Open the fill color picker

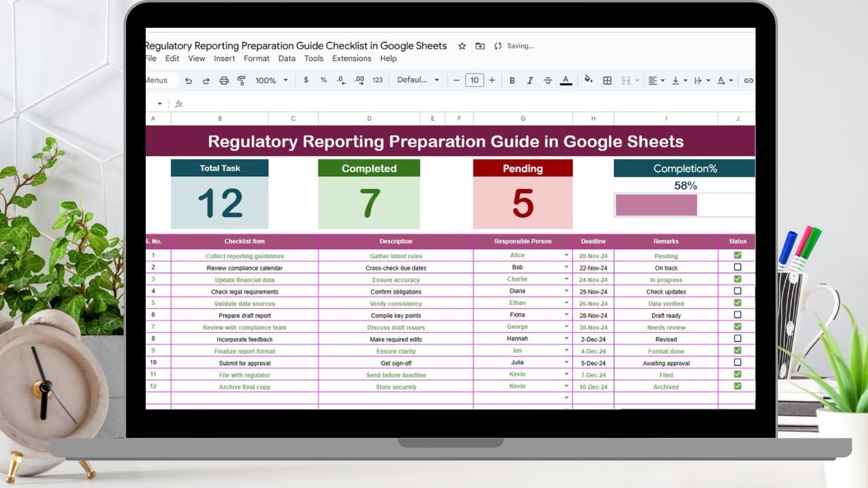588,80
